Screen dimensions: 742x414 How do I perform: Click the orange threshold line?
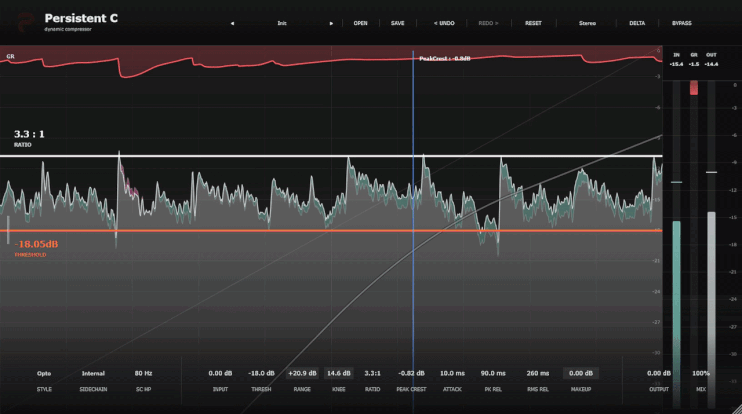pyautogui.click(x=331, y=230)
